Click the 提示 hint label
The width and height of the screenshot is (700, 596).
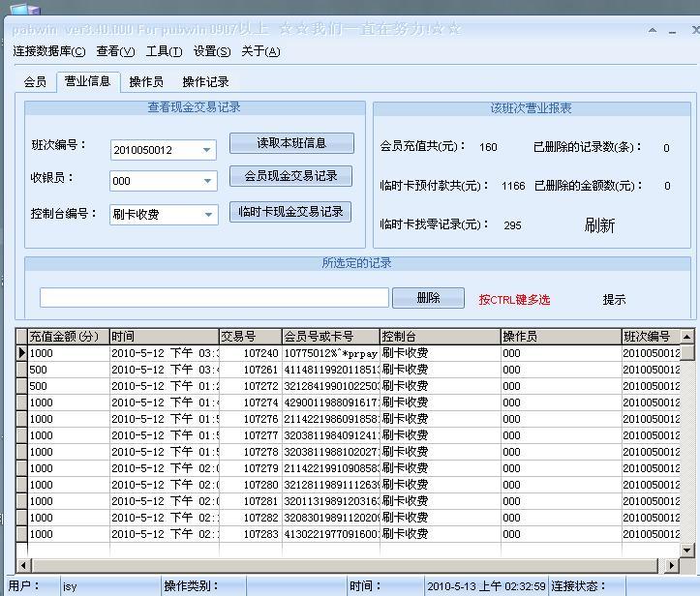(x=614, y=299)
